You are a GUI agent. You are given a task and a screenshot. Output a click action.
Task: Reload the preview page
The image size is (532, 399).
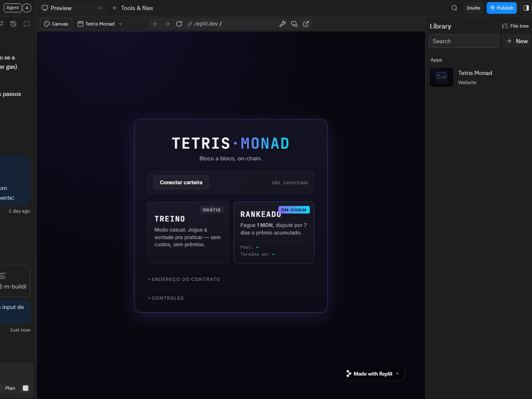179,24
